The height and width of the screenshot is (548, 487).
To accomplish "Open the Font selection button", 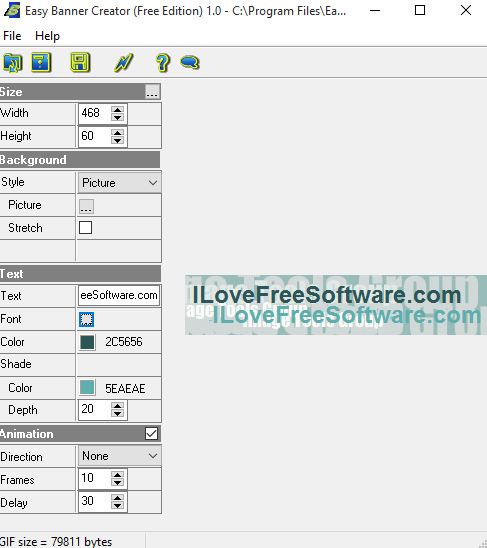I will [86, 319].
